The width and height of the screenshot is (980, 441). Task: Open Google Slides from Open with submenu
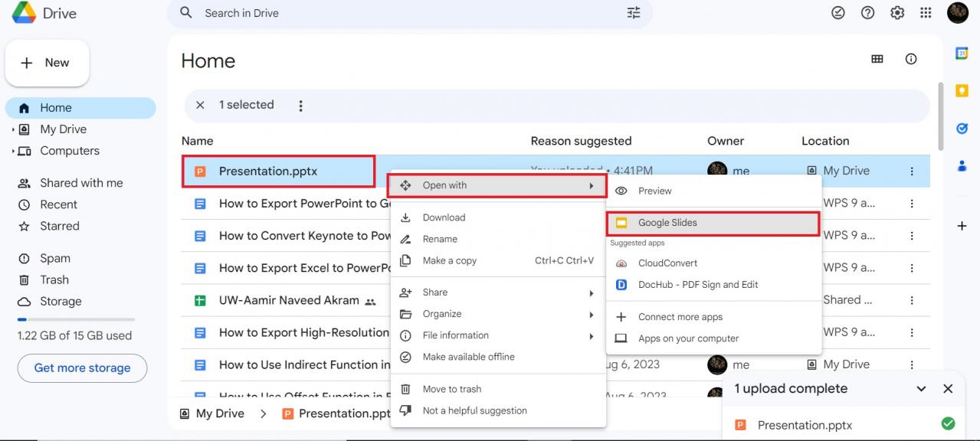713,223
